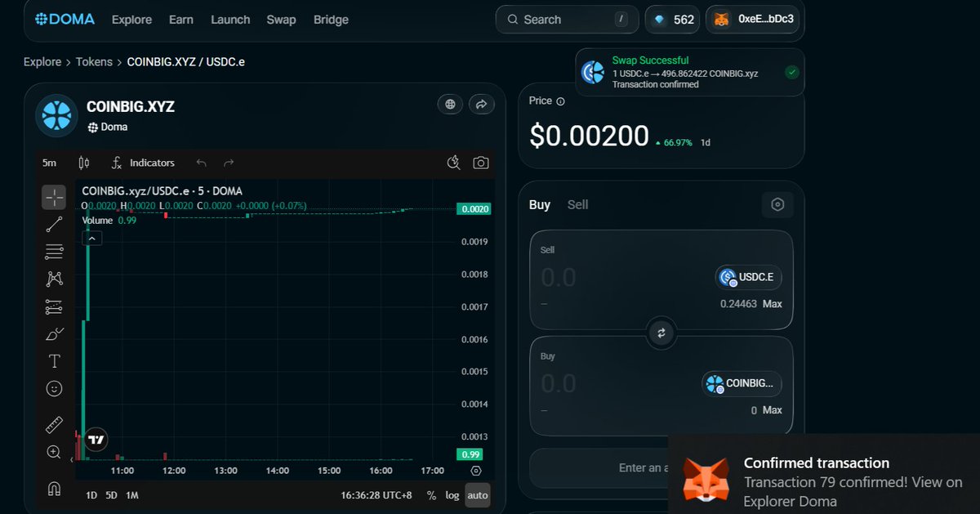Open the wallet 0xeE...bDc3 menu
Viewport: 980px width, 514px height.
click(x=752, y=20)
